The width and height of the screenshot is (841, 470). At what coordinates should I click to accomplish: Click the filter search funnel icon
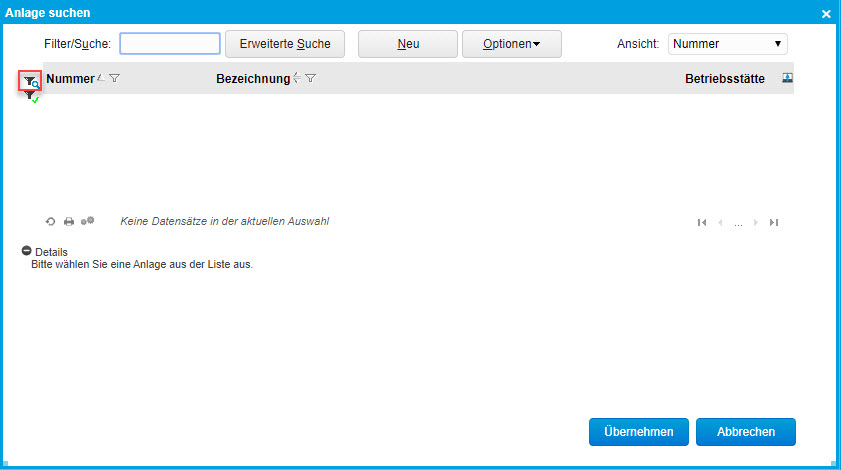point(31,82)
